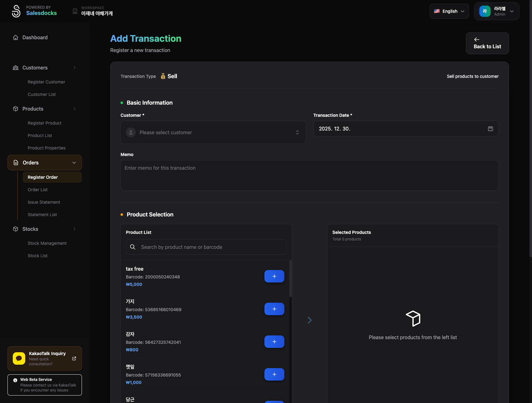Click the Stocks icon in sidebar
This screenshot has height=403, width=532.
pyautogui.click(x=16, y=229)
